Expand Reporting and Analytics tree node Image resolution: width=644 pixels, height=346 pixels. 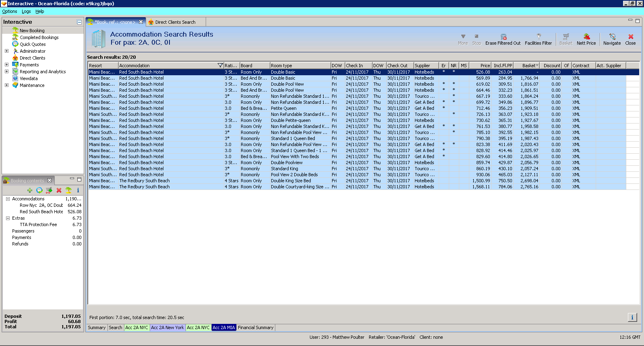click(6, 72)
